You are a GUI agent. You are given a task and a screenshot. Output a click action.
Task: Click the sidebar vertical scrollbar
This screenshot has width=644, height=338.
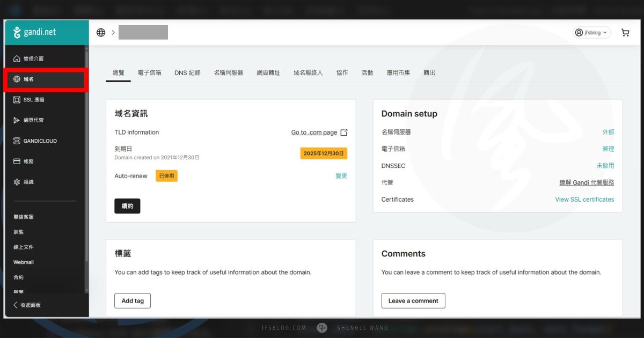(87, 161)
